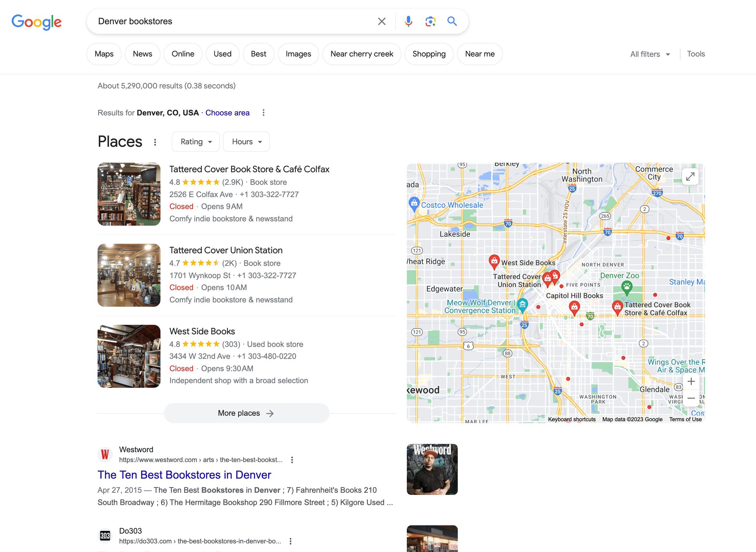Click the address 1701 Wynkoop St
The image size is (756, 552).
click(x=200, y=276)
